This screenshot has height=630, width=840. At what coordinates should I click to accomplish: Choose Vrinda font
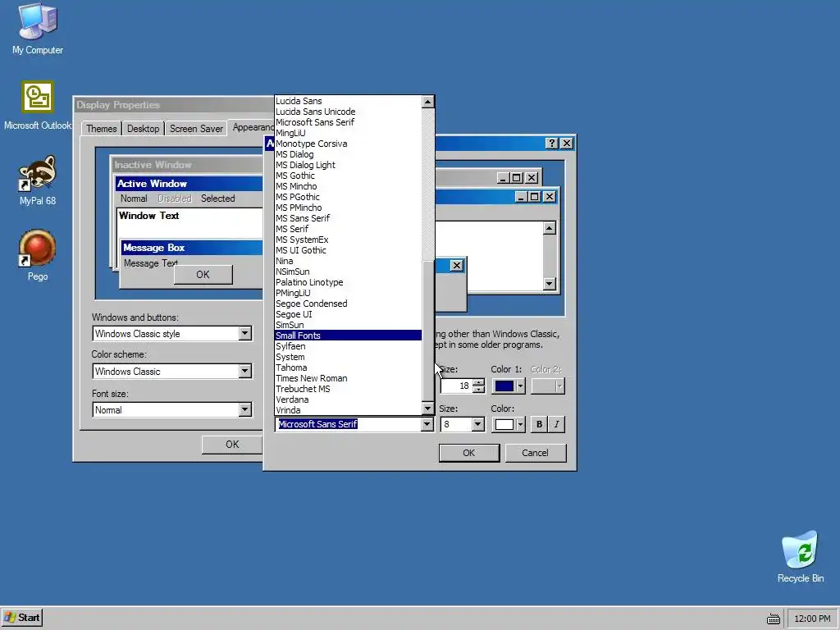pyautogui.click(x=348, y=410)
